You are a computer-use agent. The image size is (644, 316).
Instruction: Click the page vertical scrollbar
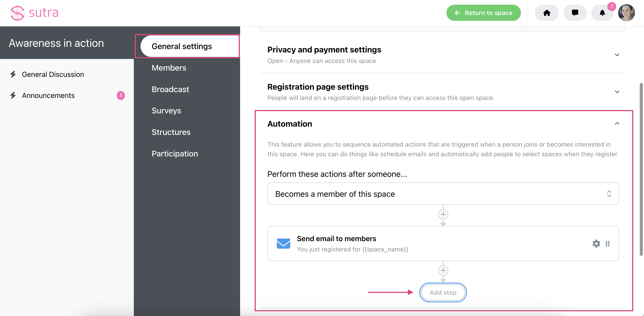click(x=641, y=169)
